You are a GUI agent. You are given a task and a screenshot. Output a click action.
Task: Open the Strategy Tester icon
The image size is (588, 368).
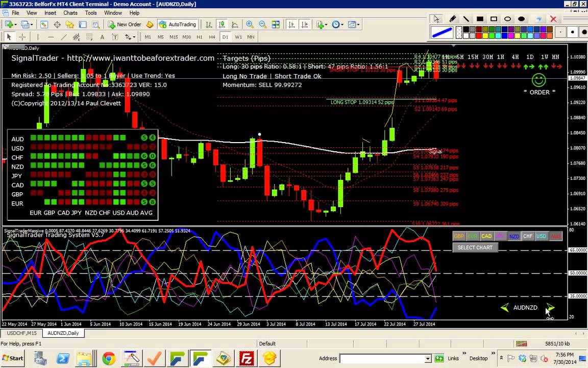tap(95, 25)
